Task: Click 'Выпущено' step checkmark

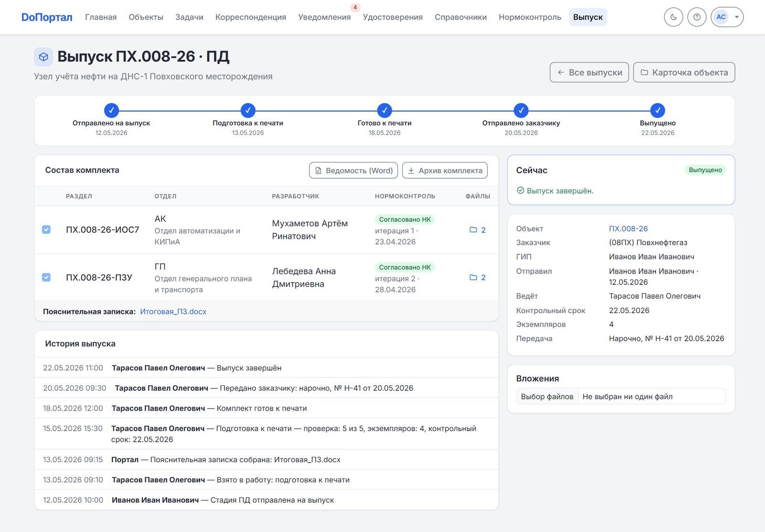Action: pyautogui.click(x=658, y=110)
